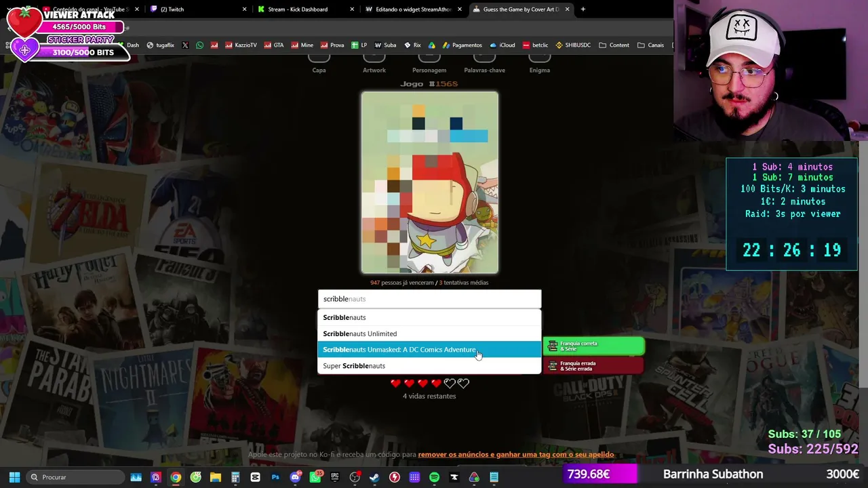Open OBS Studio from the taskbar

355,477
